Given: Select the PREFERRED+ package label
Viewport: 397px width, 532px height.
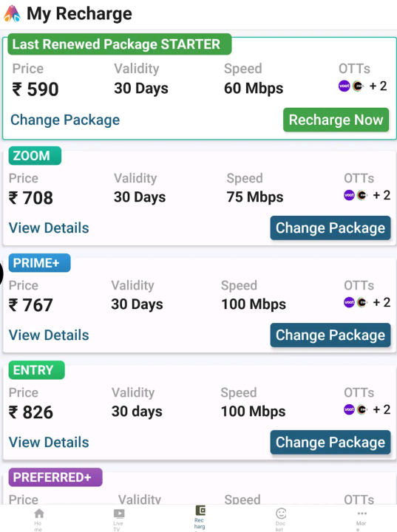Looking at the screenshot, I should pos(55,477).
